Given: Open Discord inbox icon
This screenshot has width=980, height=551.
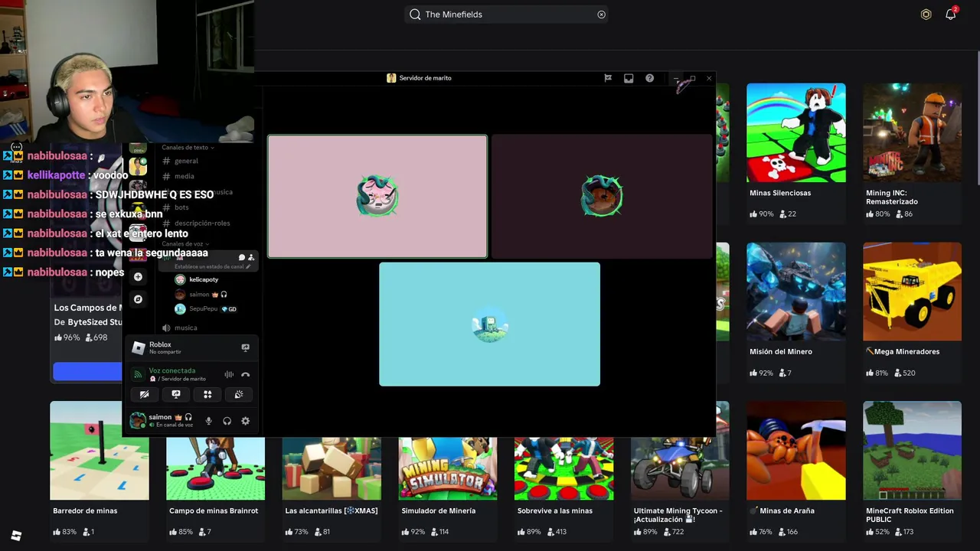Looking at the screenshot, I should coord(629,78).
